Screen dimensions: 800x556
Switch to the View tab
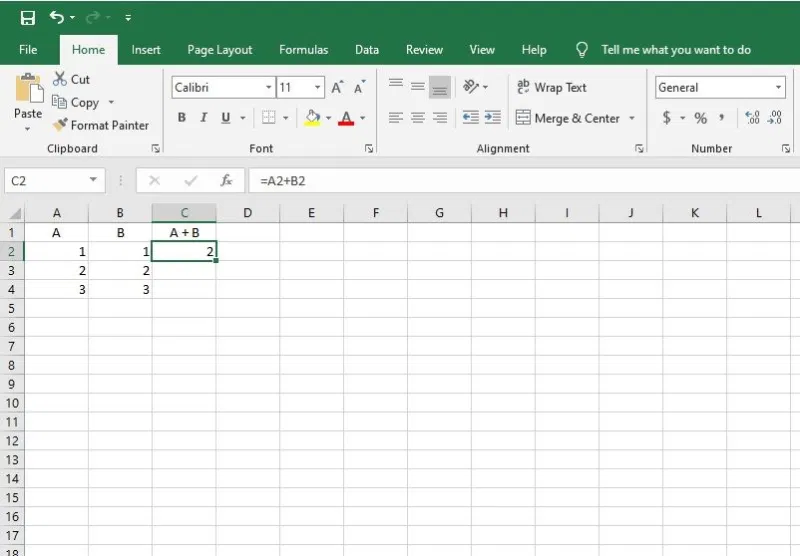pyautogui.click(x=482, y=49)
